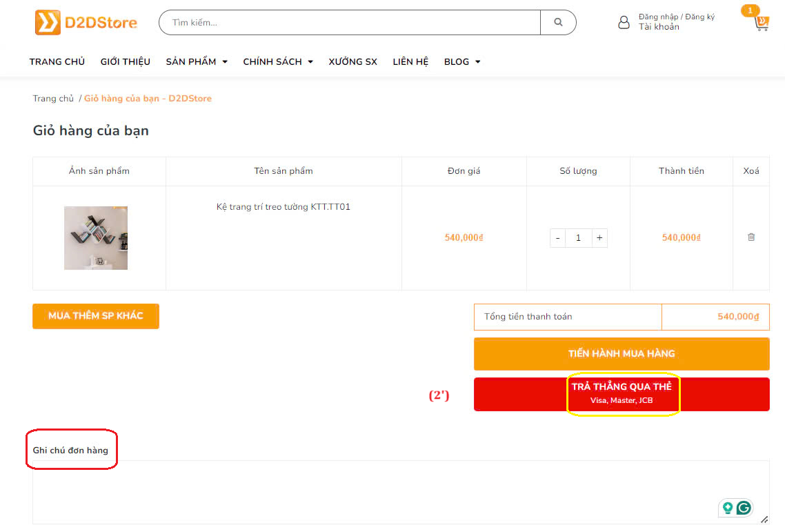Screen dimensions: 785x532
Task: Click the Xoá column header
Action: (751, 171)
